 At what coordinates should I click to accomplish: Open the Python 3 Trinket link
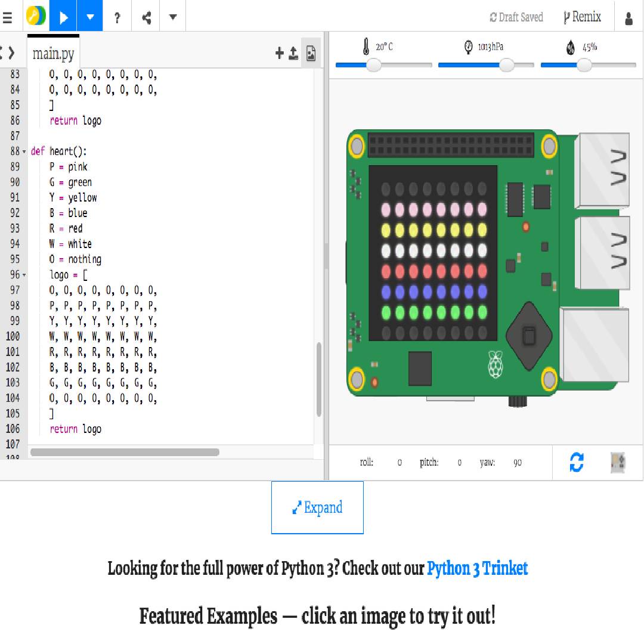pyautogui.click(x=477, y=568)
